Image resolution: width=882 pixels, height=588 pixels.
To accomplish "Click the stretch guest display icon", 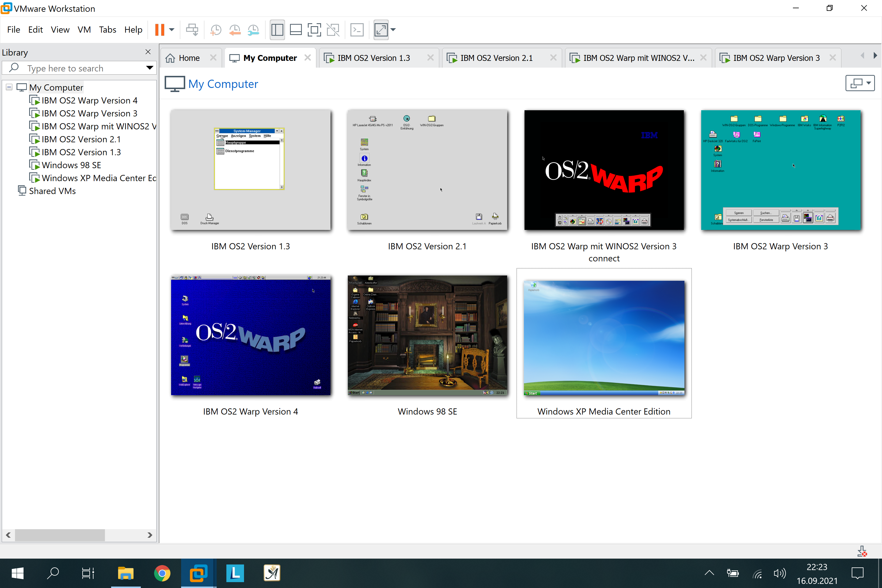I will point(381,30).
